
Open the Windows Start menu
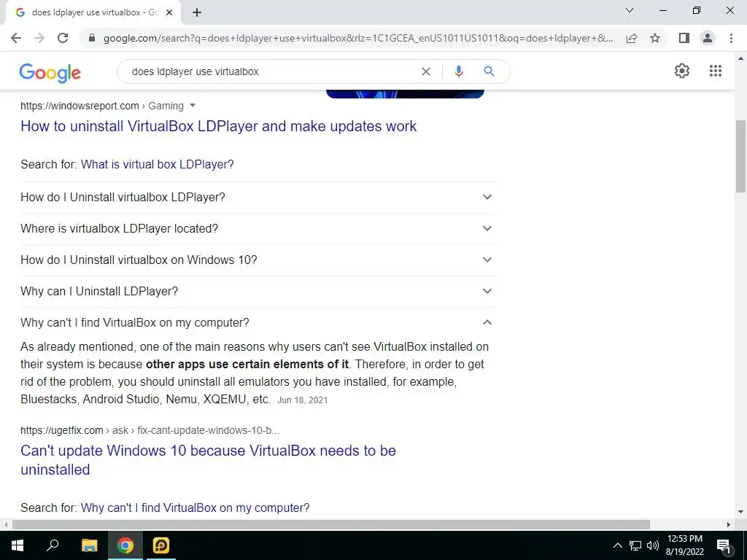[x=18, y=545]
